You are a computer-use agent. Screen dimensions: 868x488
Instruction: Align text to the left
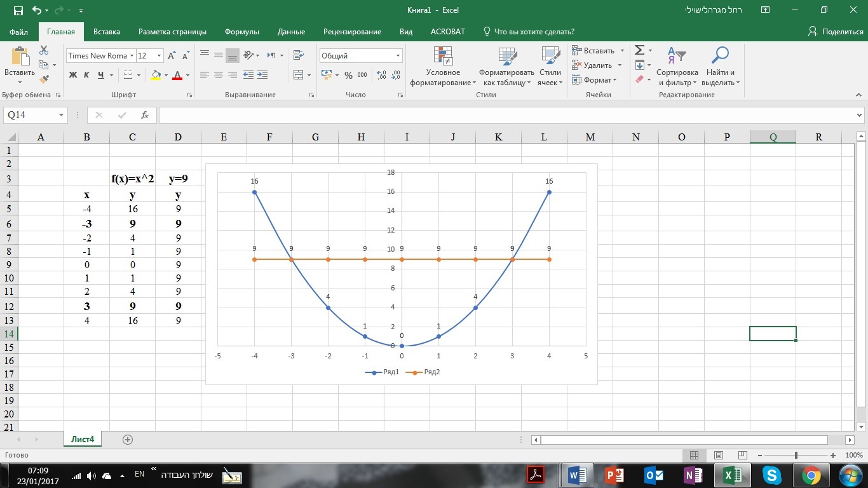click(204, 75)
